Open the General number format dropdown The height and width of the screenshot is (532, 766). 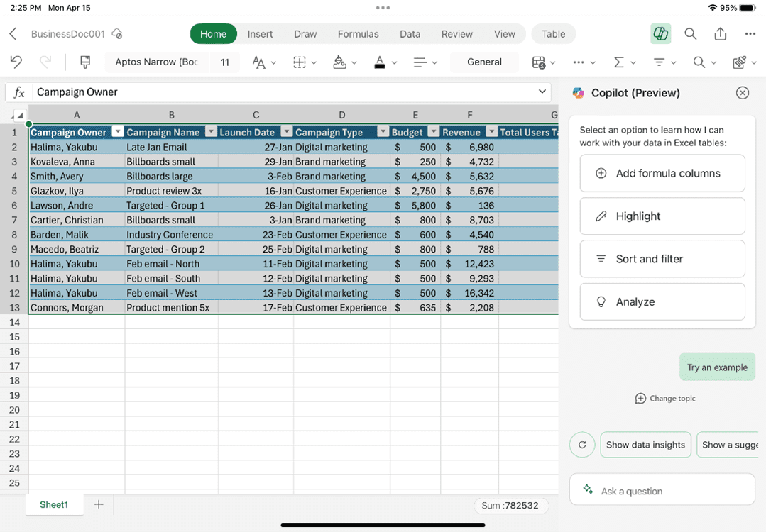click(x=484, y=62)
